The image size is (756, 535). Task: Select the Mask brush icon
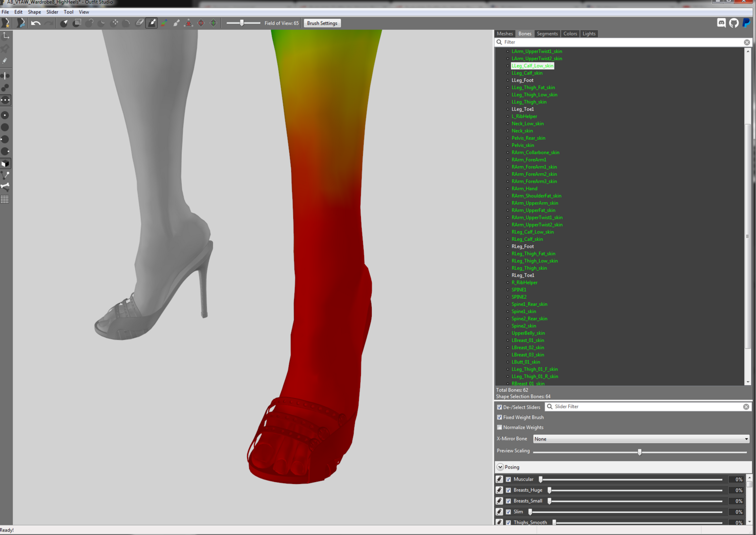click(x=77, y=23)
